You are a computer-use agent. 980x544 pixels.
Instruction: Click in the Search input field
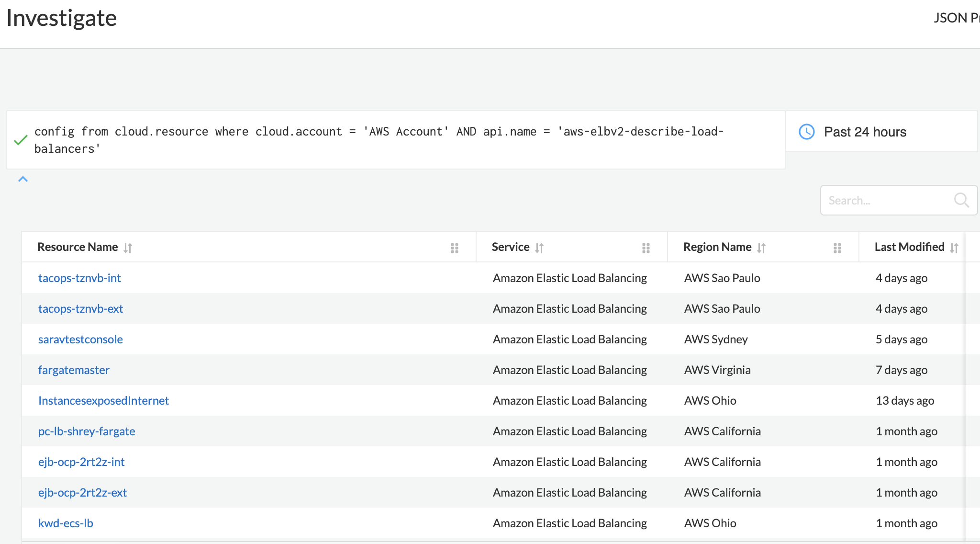click(x=885, y=200)
